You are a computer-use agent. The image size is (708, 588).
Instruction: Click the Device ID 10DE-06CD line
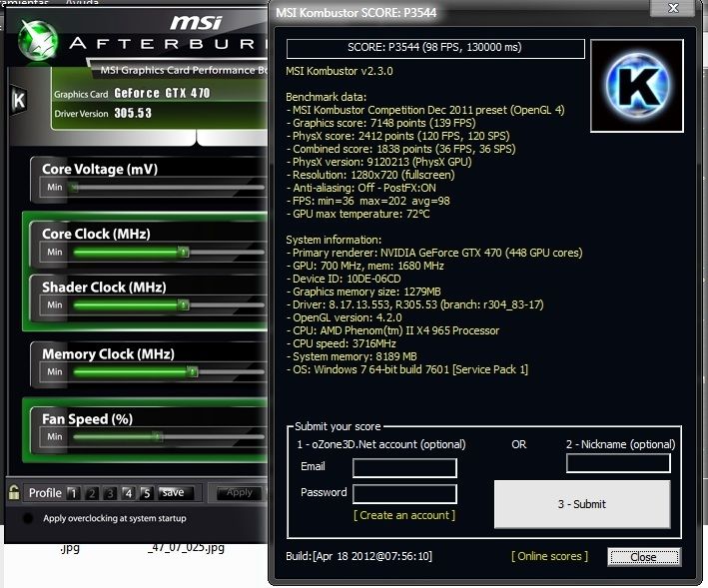[x=344, y=279]
